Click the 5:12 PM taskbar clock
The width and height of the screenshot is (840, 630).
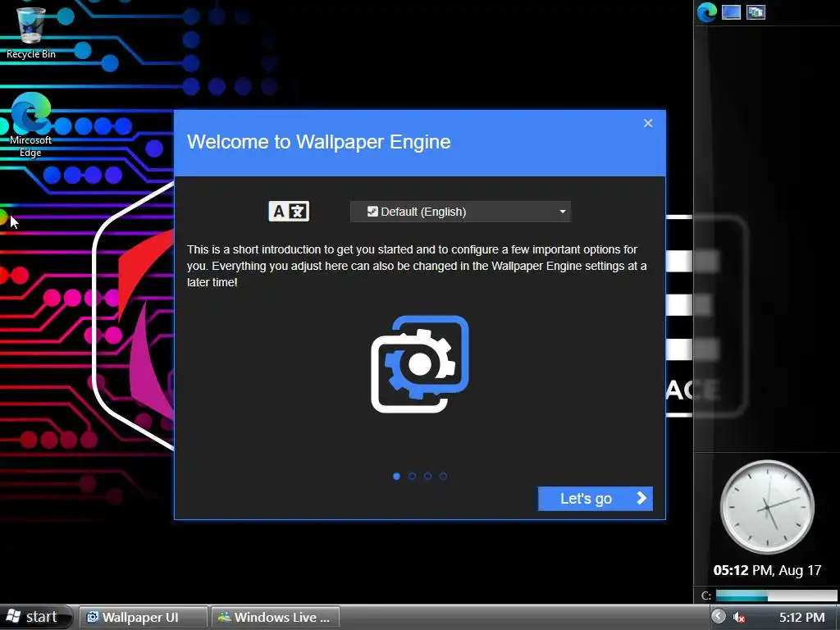pos(802,618)
